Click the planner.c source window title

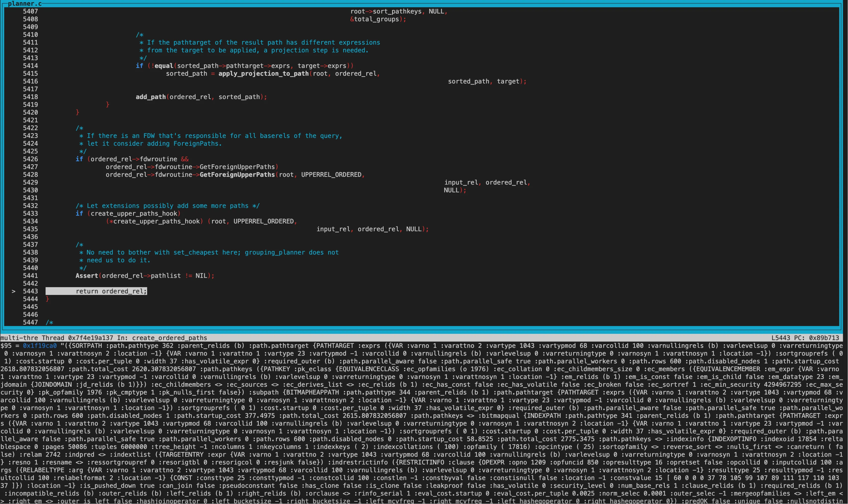pyautogui.click(x=25, y=4)
